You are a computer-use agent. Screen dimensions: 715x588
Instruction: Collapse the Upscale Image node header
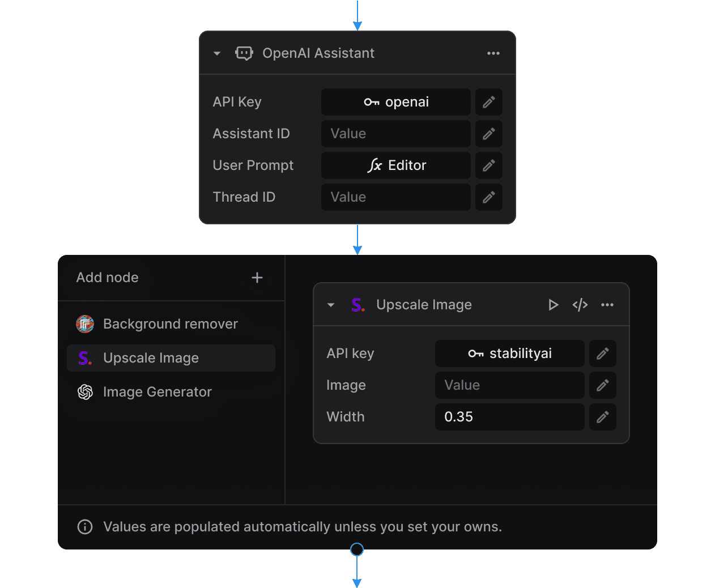tap(331, 304)
